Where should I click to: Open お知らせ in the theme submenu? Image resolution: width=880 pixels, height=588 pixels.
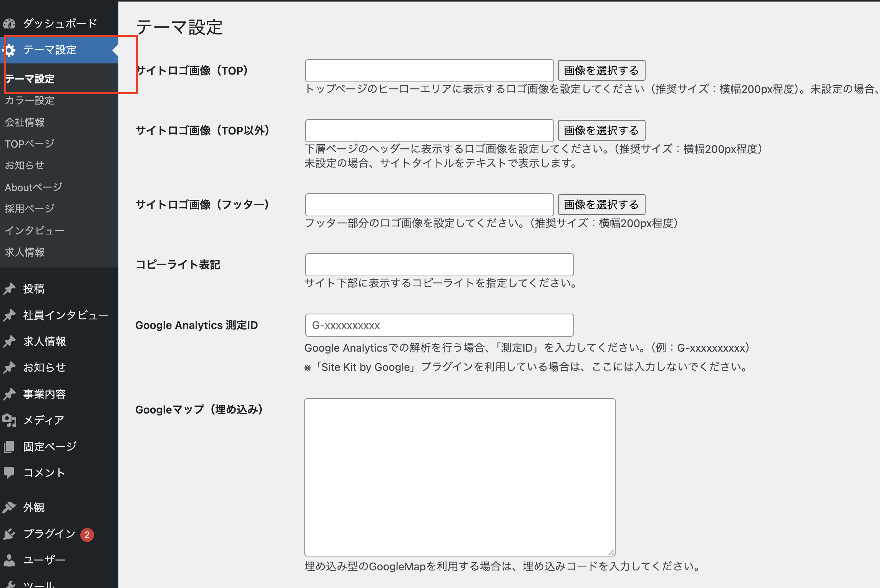[25, 165]
